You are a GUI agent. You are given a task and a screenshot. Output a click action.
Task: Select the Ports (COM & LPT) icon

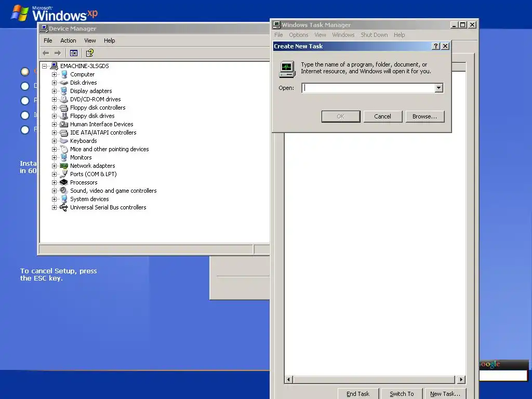tap(64, 174)
